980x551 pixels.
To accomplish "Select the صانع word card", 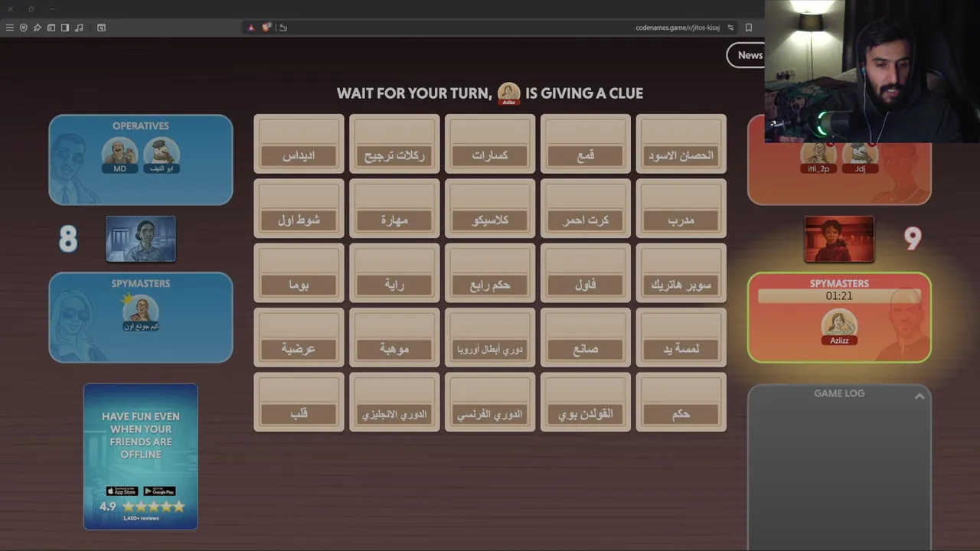I will 586,337.
